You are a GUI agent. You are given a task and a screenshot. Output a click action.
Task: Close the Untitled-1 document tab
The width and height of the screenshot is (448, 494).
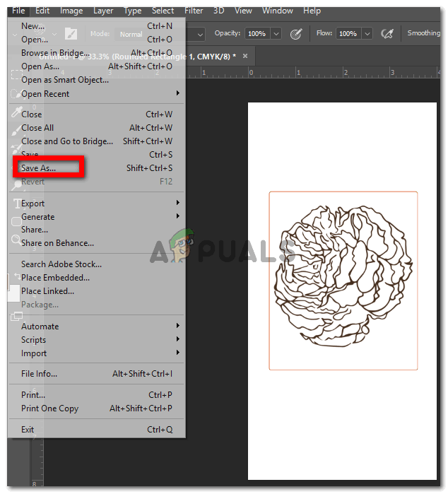[245, 56]
